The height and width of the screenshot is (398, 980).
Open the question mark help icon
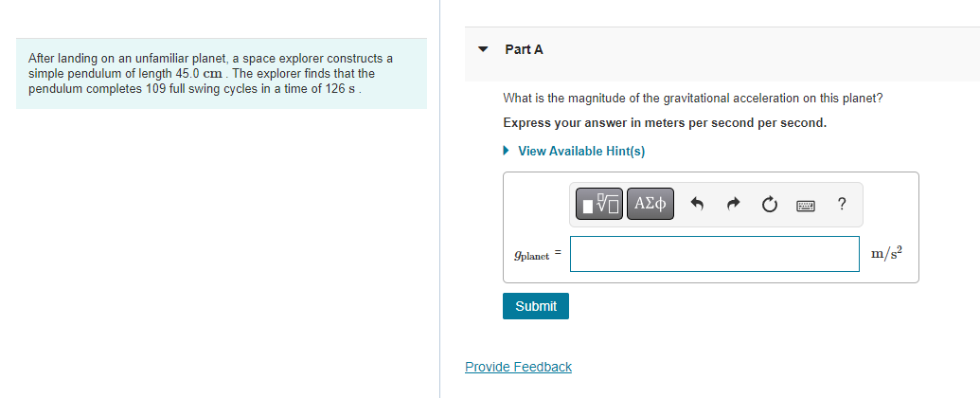(x=842, y=204)
